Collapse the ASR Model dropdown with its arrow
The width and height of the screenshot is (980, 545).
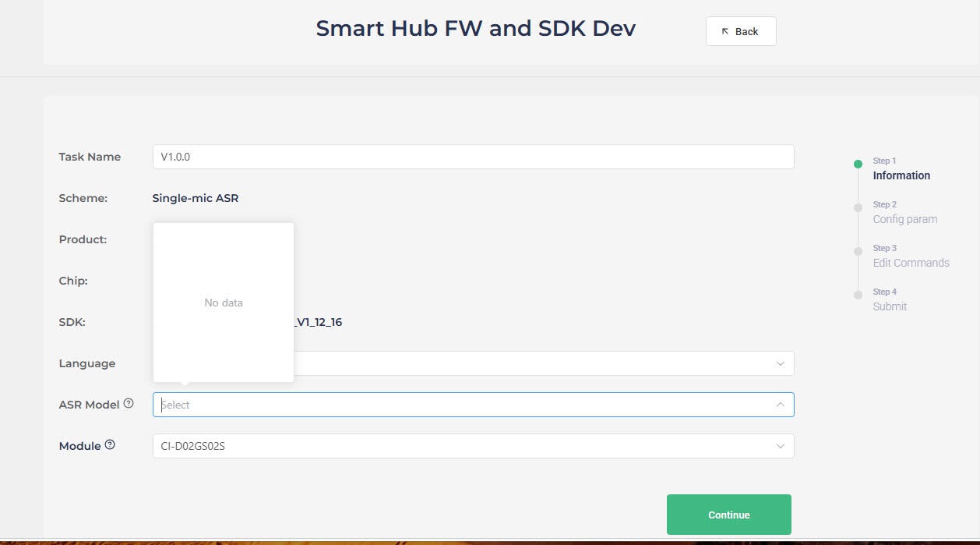pyautogui.click(x=780, y=405)
